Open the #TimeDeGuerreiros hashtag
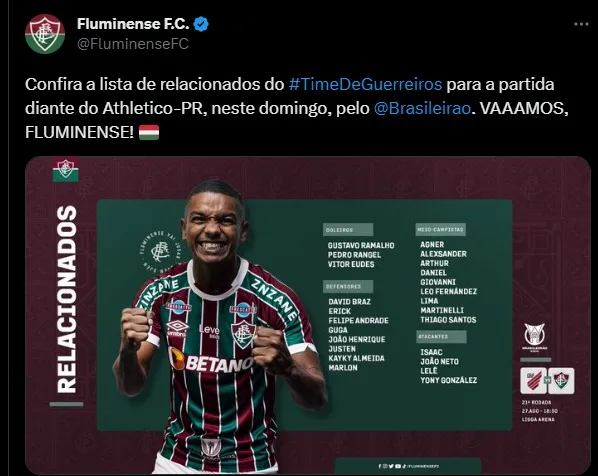598x476 pixels. click(x=365, y=84)
